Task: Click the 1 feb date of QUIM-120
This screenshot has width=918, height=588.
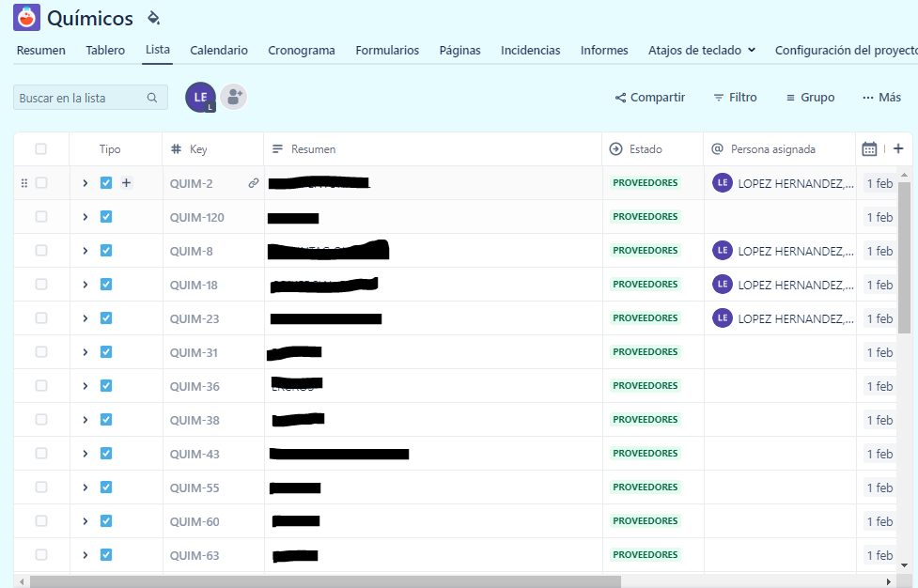Action: (x=879, y=217)
